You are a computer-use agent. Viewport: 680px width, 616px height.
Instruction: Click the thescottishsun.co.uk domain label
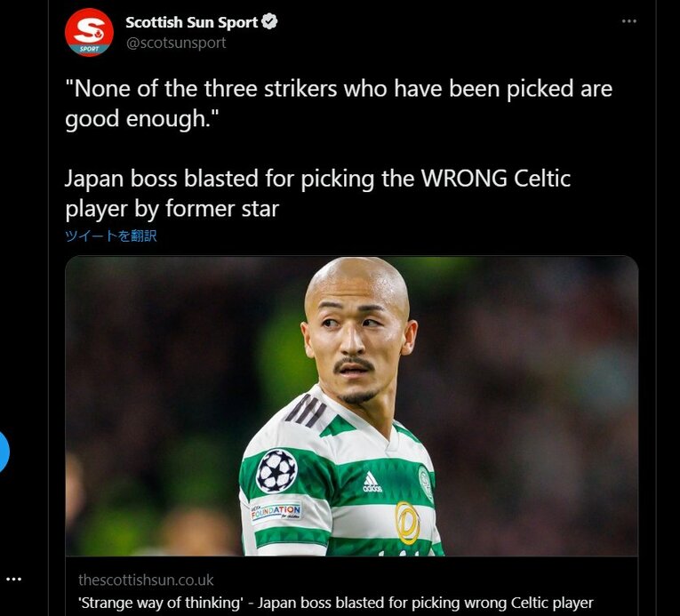coord(146,580)
